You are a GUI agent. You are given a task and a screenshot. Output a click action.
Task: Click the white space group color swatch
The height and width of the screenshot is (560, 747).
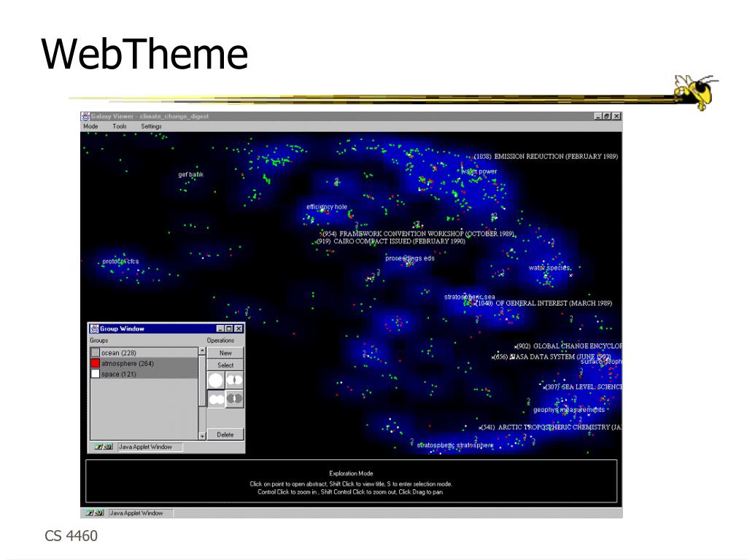(96, 374)
